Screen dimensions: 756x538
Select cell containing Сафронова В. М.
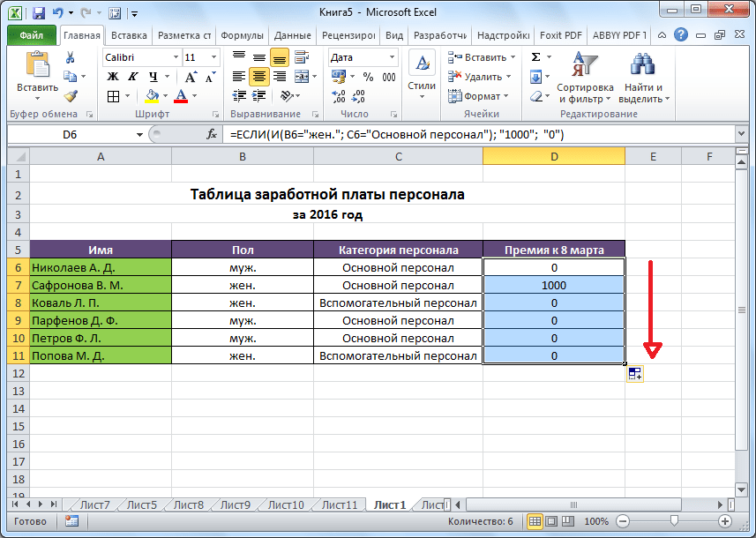coord(101,286)
